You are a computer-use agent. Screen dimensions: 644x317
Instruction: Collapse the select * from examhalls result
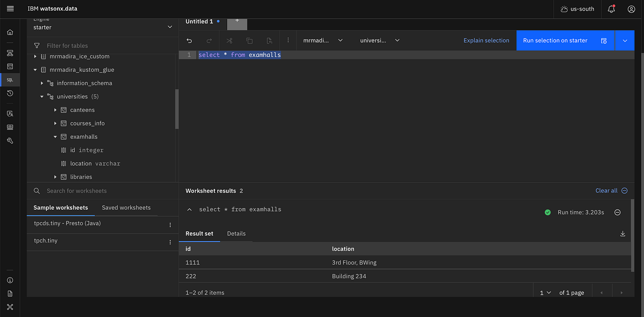189,209
